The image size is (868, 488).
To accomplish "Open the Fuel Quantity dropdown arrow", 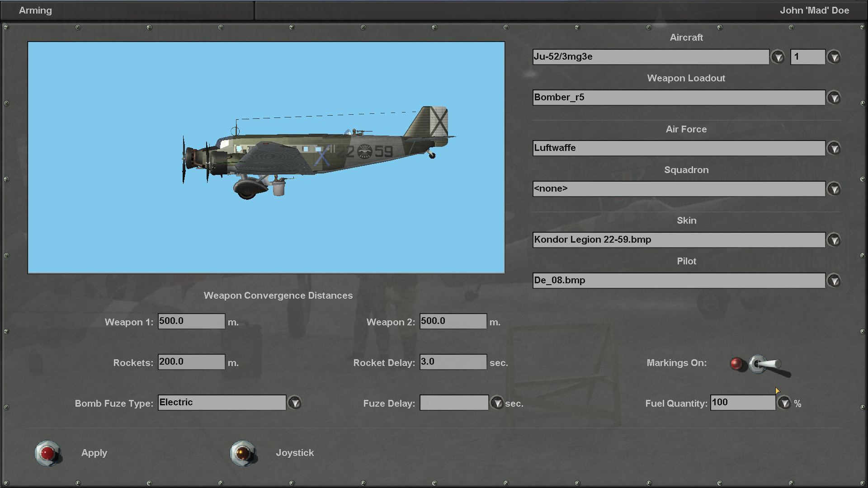I will [784, 403].
